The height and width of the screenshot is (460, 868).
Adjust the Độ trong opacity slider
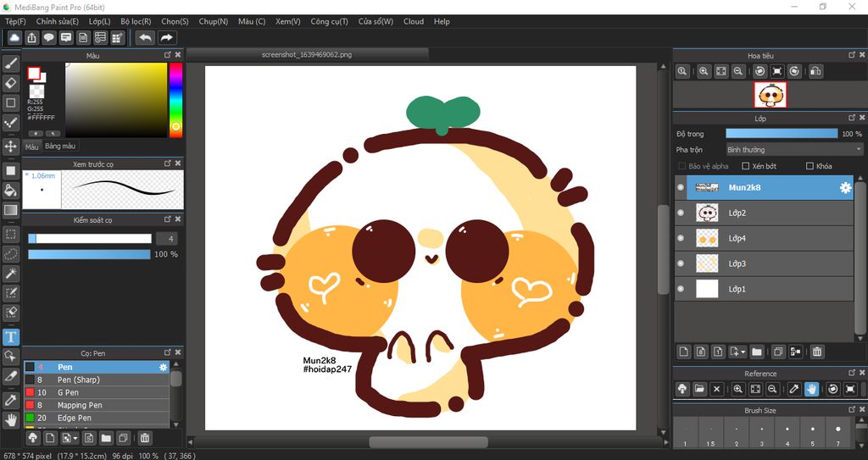pyautogui.click(x=782, y=133)
